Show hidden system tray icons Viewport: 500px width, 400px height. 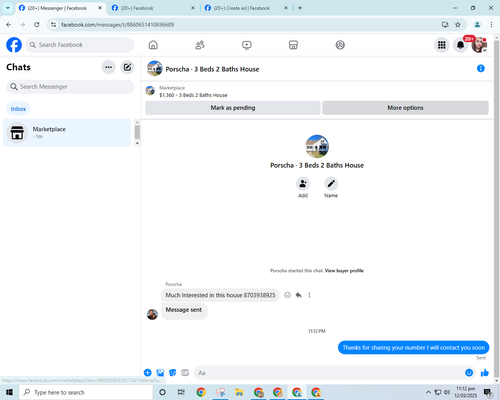[x=428, y=392]
